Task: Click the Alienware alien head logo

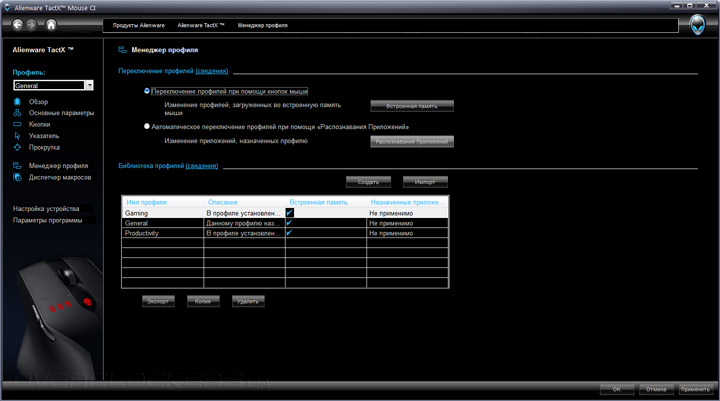Action: (698, 25)
